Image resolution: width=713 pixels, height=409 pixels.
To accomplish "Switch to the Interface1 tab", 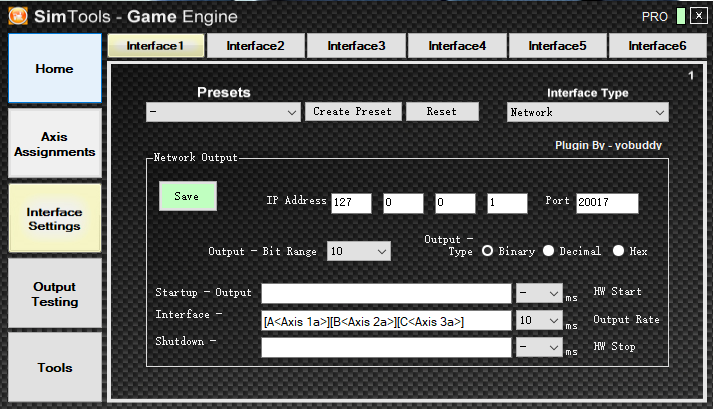I will [156, 45].
